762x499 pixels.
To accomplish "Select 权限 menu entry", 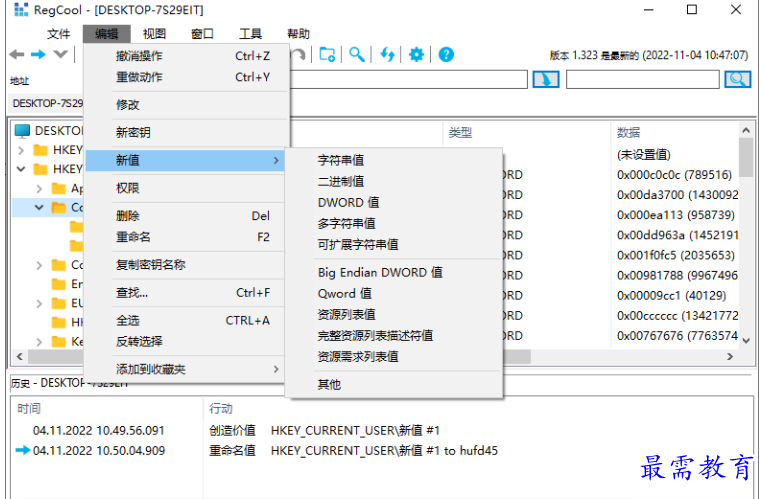I will [186, 188].
